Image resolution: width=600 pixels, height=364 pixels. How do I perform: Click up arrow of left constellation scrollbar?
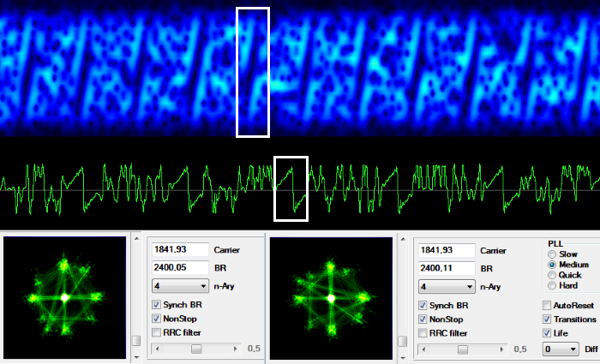[136, 239]
